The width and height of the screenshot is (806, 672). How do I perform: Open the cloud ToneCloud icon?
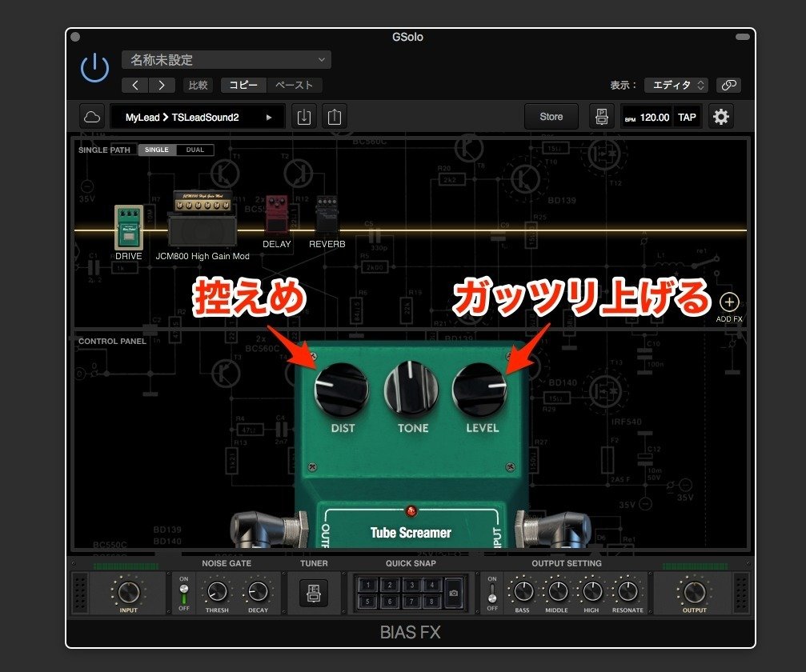click(x=92, y=117)
